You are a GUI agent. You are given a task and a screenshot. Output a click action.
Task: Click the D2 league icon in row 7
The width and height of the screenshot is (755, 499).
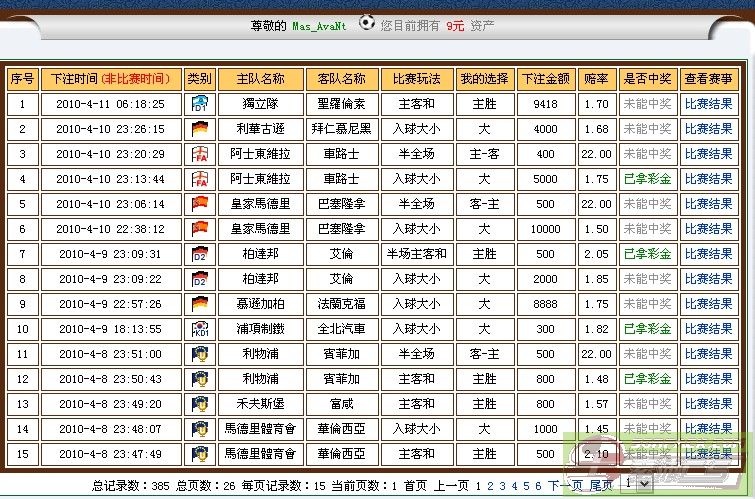[200, 253]
